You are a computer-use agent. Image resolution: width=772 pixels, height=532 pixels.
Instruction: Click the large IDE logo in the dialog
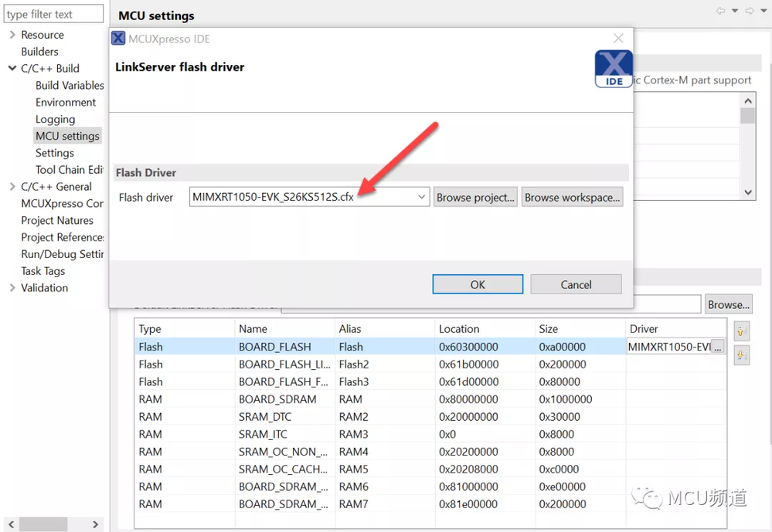(x=614, y=69)
